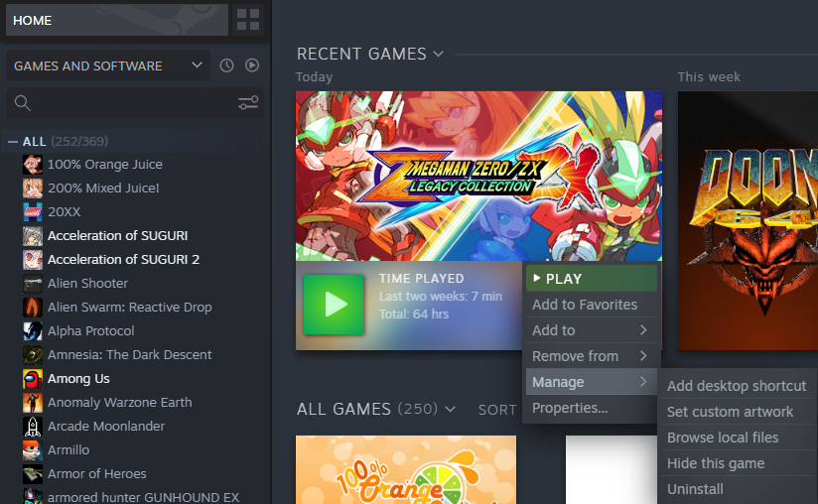The image size is (818, 504).
Task: Click Amnesia: The Dark Descent icon
Action: 33,355
